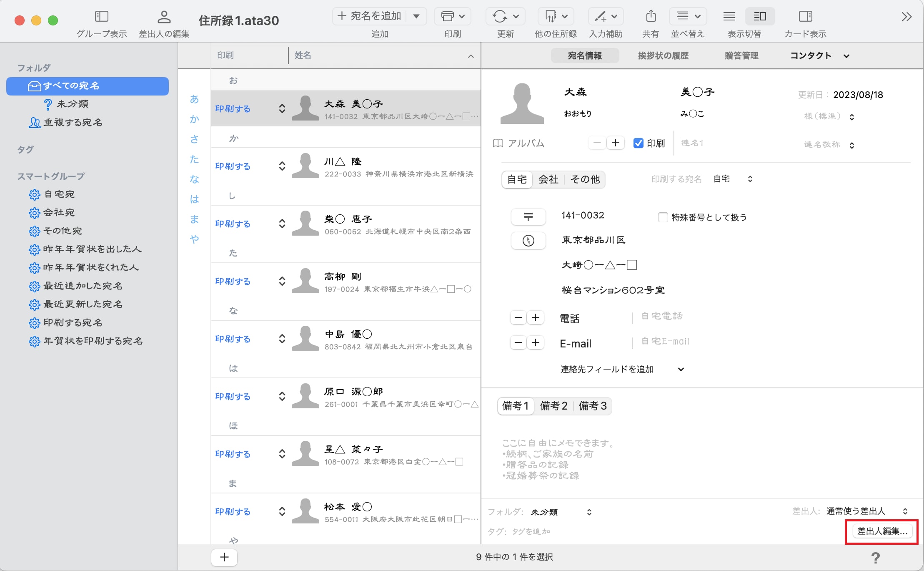Jump to あ in kana index
Image resolution: width=924 pixels, height=571 pixels.
194,99
